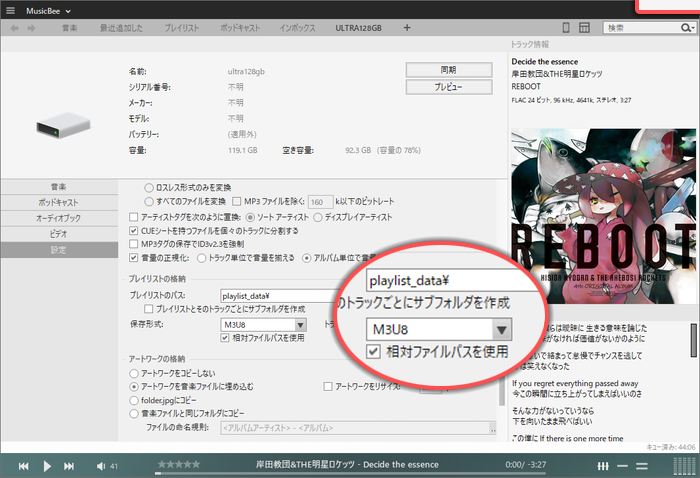Image resolution: width=700 pixels, height=478 pixels.
Task: Go forward with the right arrow
Action: tap(31, 28)
